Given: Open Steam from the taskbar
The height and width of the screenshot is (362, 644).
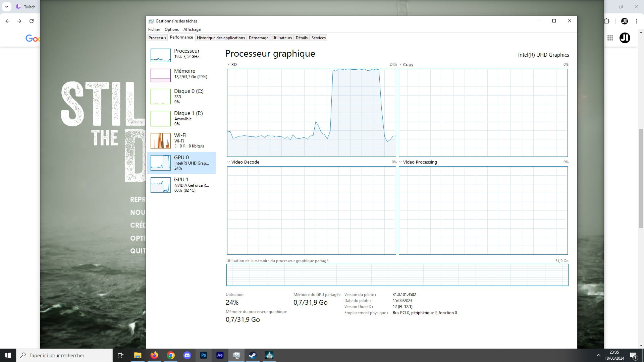Looking at the screenshot, I should 253,355.
